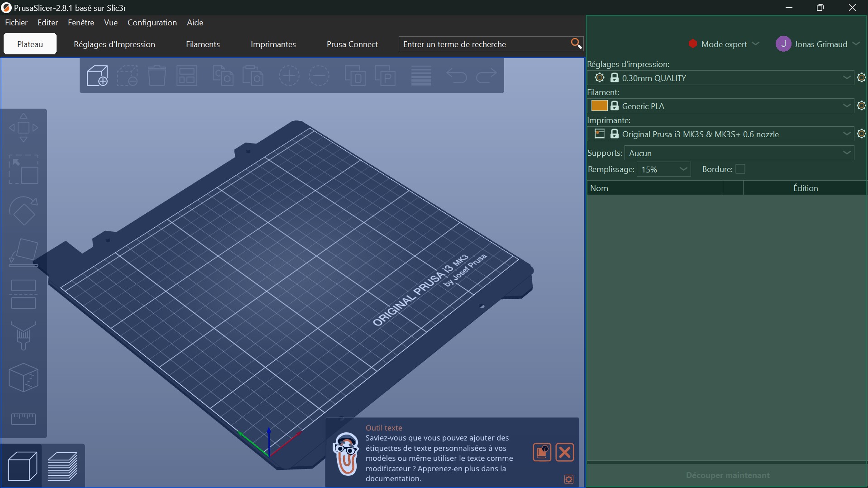Viewport: 868px width, 488px height.
Task: Switch to 3D editor view
Action: [x=22, y=466]
